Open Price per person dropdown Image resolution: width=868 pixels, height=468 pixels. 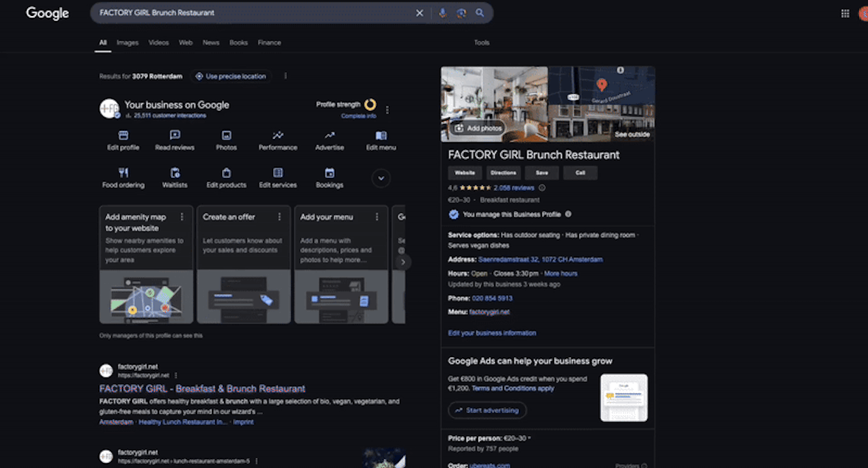pos(529,438)
